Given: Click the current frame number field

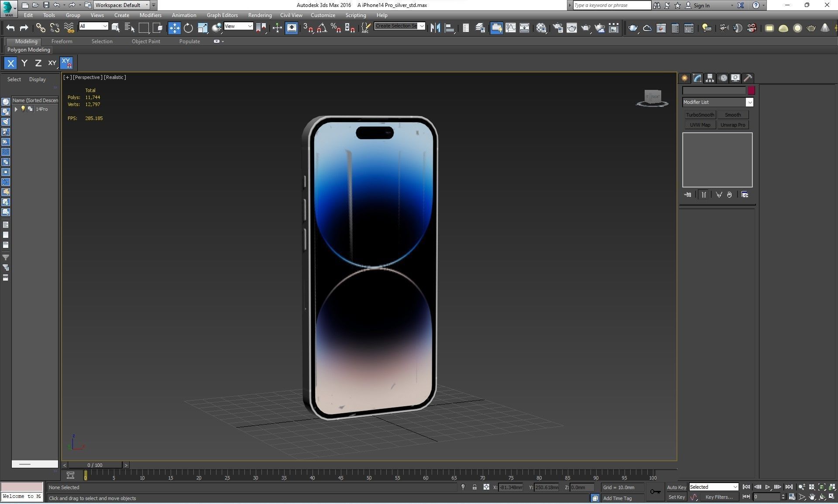Looking at the screenshot, I should (767, 497).
